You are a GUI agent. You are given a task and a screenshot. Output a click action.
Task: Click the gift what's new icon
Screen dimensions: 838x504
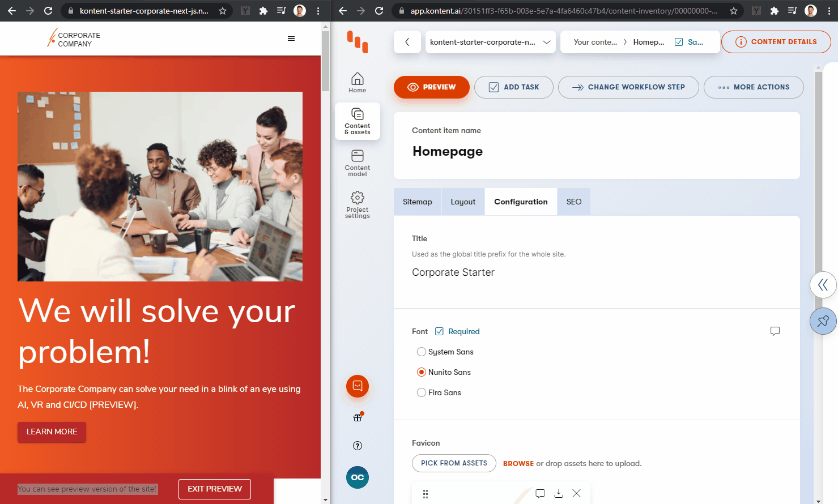click(358, 417)
